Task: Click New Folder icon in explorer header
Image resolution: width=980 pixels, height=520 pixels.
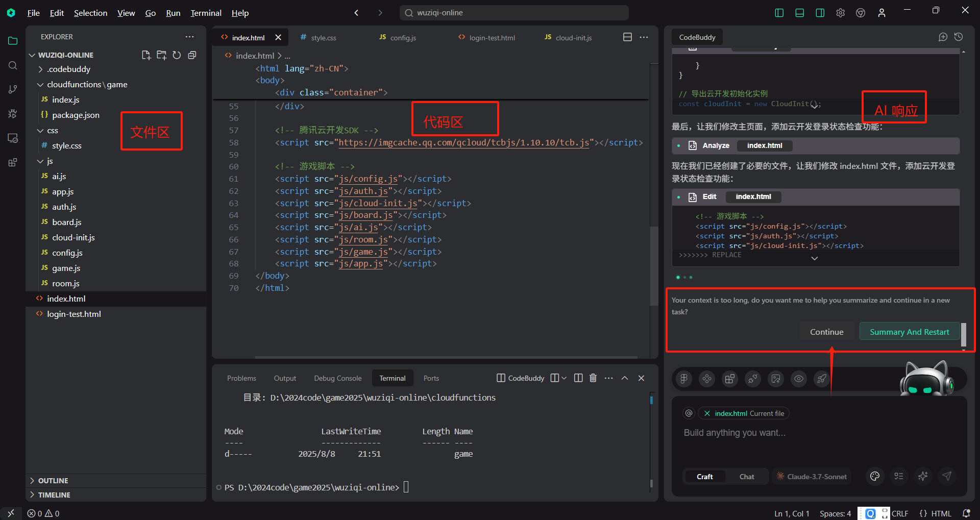Action: (161, 55)
